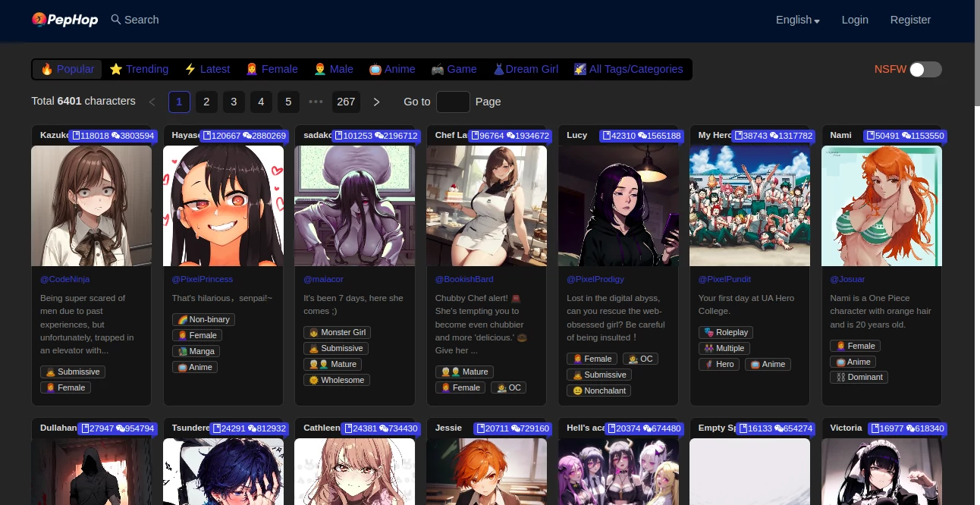Visit @PixelPundit creator profile
The width and height of the screenshot is (980, 505).
click(724, 279)
